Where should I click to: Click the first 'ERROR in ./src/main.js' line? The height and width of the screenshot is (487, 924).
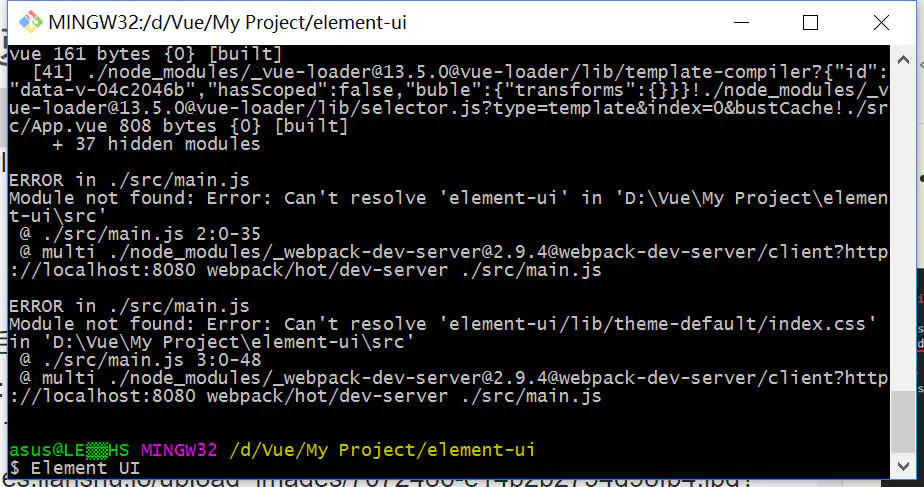click(129, 180)
